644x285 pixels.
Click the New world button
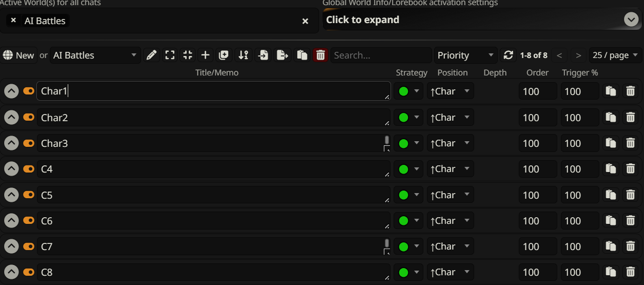[x=18, y=55]
